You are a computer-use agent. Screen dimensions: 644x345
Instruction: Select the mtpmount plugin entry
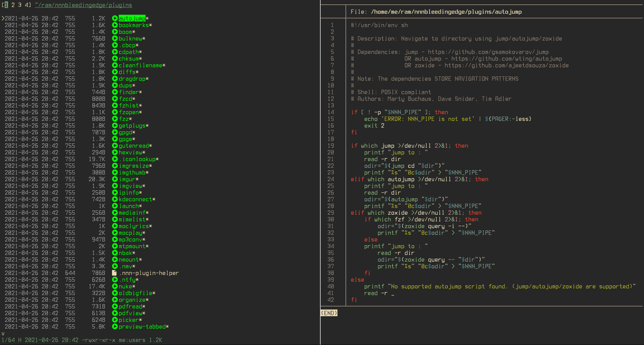coord(132,246)
